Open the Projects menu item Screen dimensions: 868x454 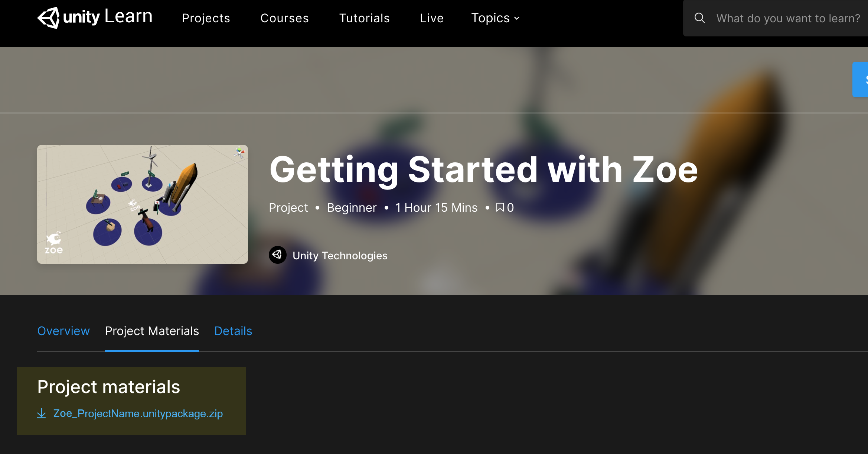point(206,18)
